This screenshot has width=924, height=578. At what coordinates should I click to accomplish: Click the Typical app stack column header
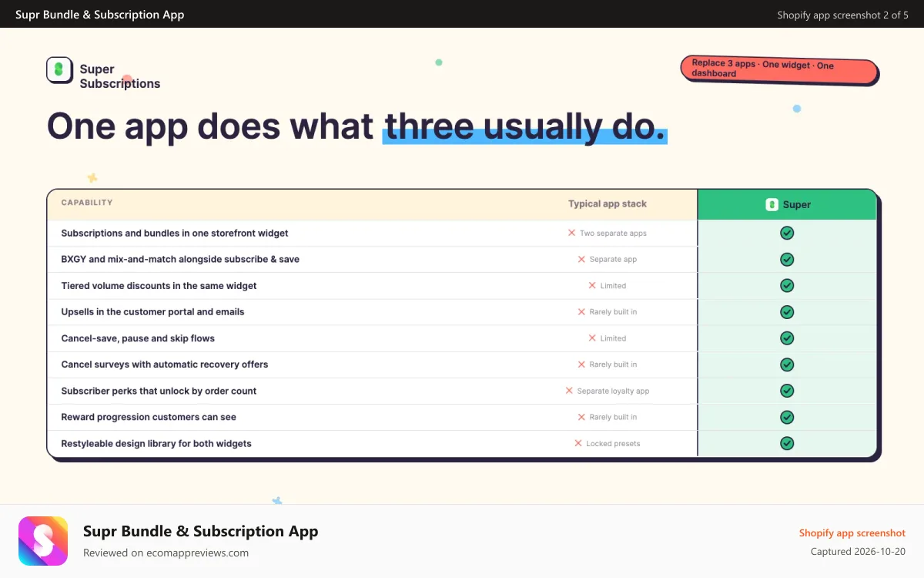[608, 204]
